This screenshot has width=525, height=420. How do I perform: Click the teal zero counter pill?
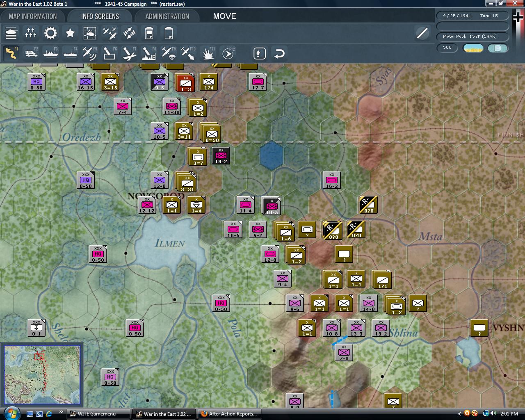click(498, 48)
